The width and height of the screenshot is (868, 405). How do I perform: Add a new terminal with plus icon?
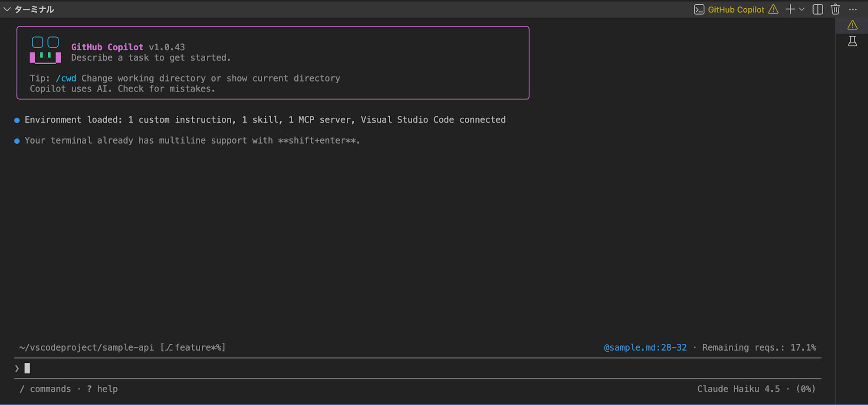coord(790,9)
